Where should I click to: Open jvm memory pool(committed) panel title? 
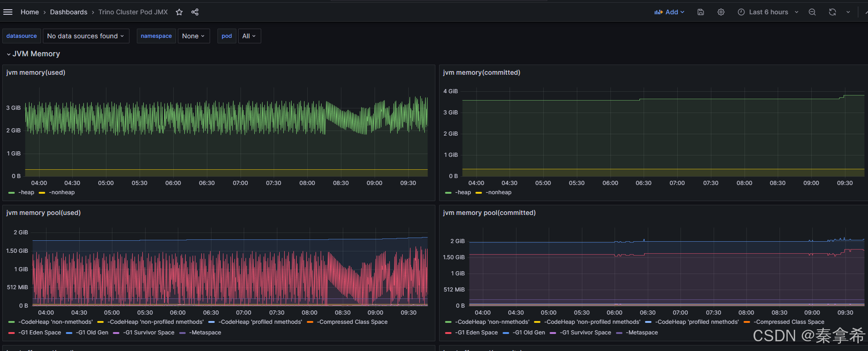tap(489, 213)
